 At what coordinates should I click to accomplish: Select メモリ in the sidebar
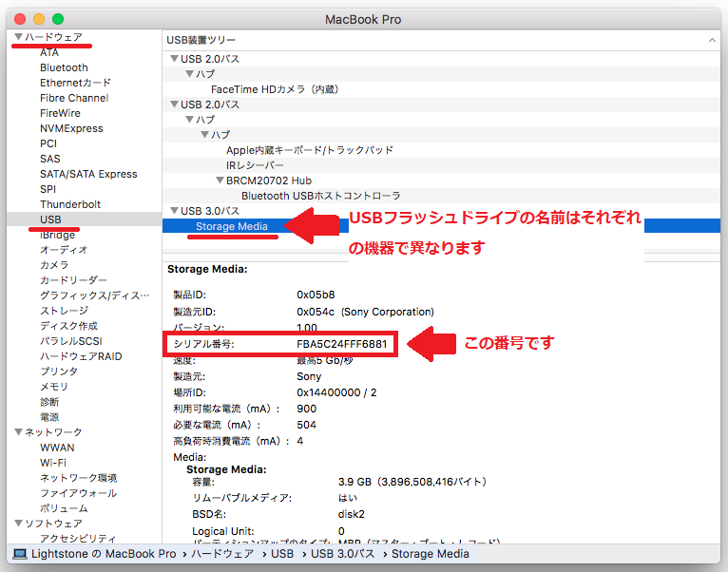coord(54,387)
